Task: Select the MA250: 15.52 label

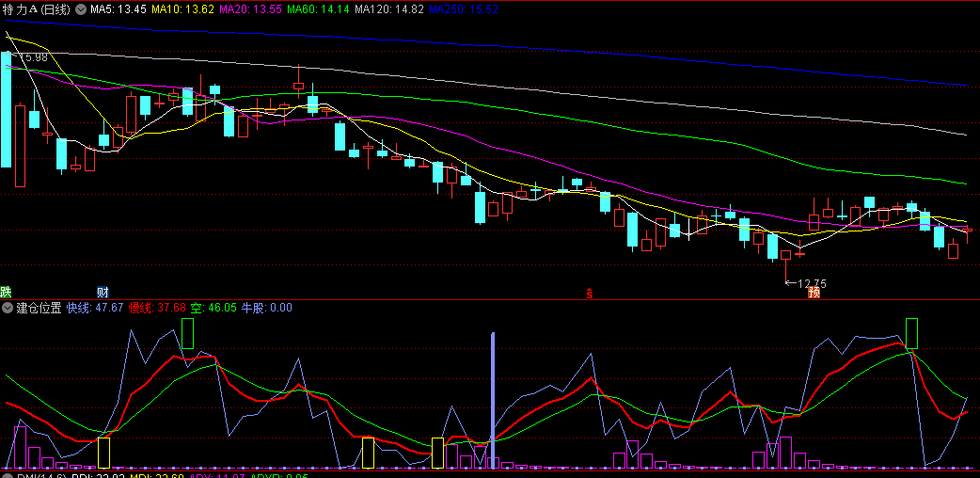Action: pos(464,9)
